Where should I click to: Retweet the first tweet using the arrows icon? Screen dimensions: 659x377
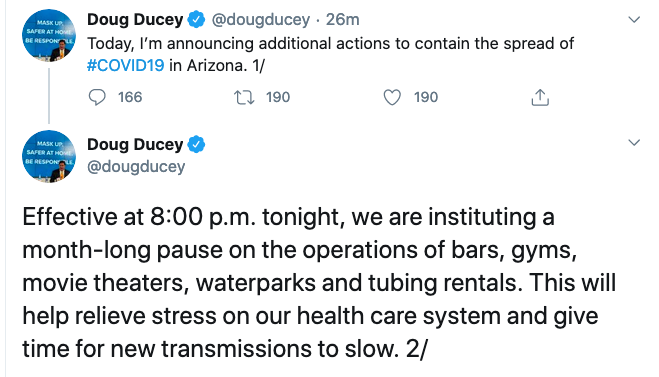[x=244, y=97]
